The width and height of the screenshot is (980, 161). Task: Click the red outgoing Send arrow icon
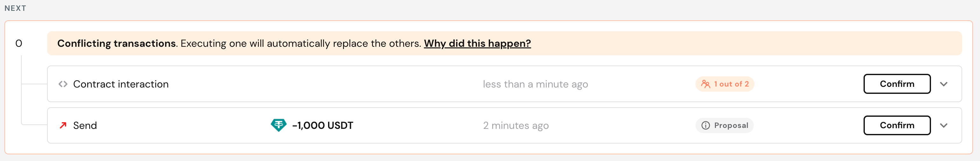[x=63, y=125]
